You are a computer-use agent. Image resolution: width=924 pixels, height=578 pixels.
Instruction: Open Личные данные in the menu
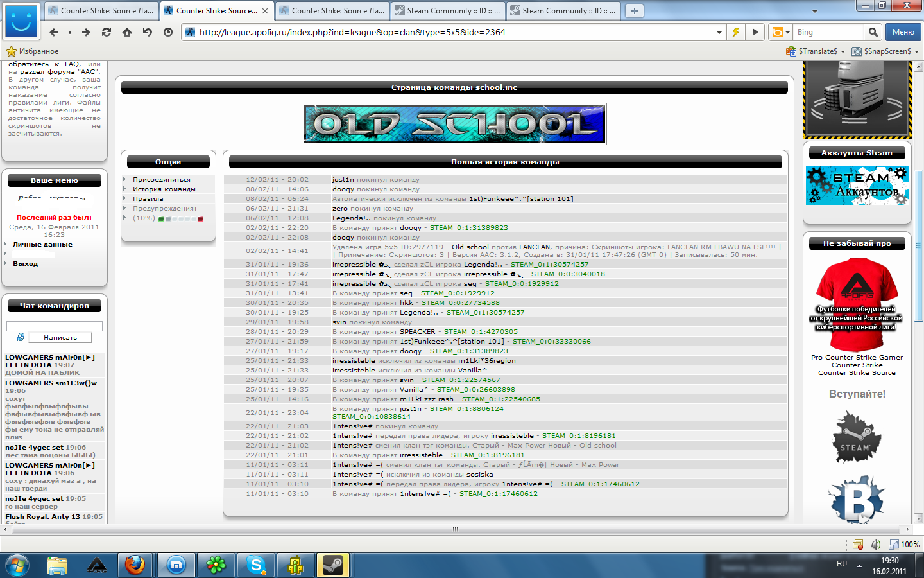tap(42, 245)
